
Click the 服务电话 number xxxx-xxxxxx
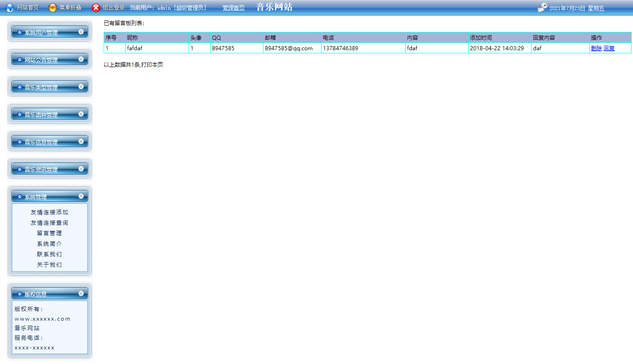pyautogui.click(x=34, y=348)
